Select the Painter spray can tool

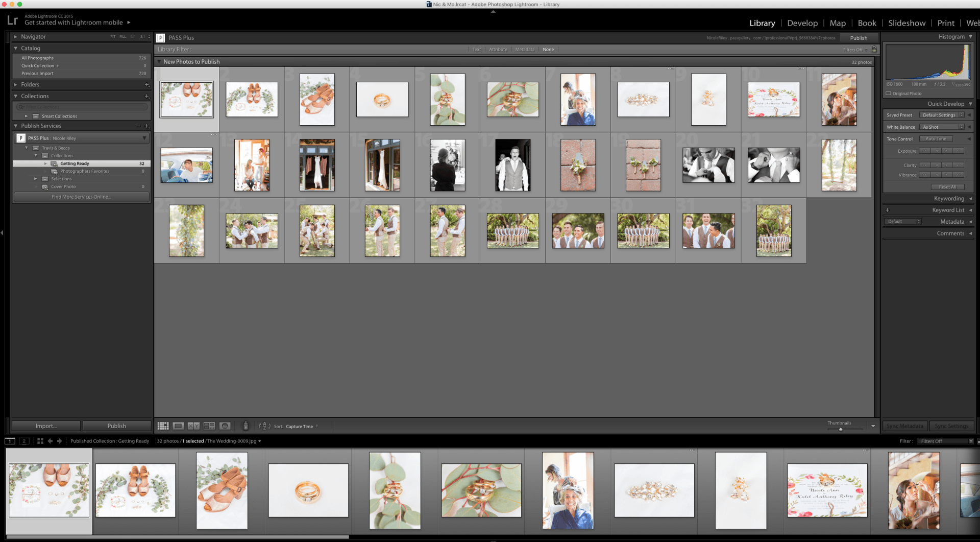point(246,426)
